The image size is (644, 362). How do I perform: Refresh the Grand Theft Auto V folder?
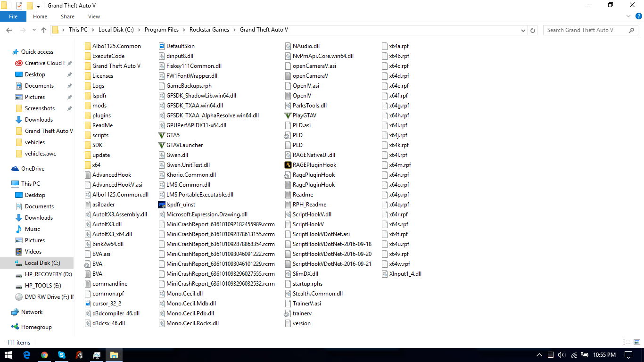[x=533, y=30]
